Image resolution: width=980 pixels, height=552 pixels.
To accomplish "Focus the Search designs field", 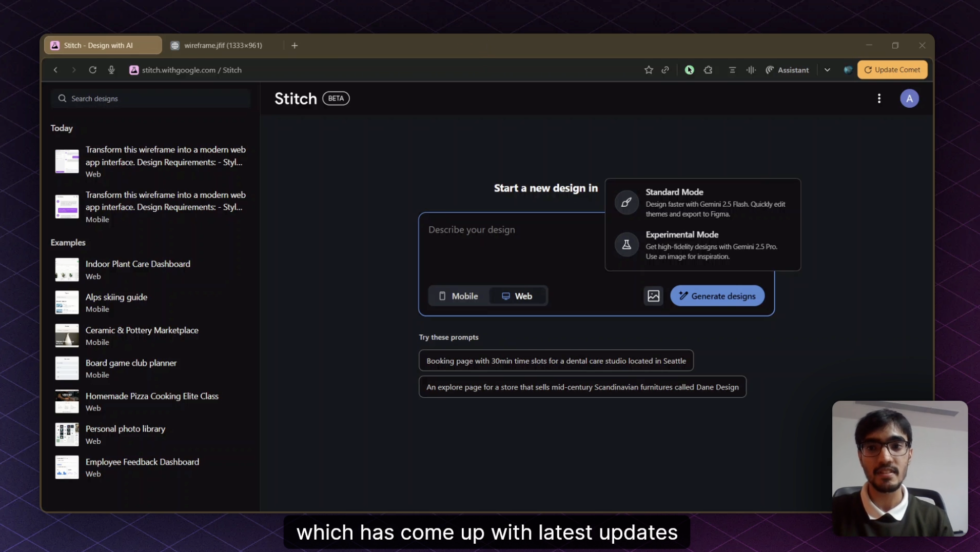I will tap(150, 98).
